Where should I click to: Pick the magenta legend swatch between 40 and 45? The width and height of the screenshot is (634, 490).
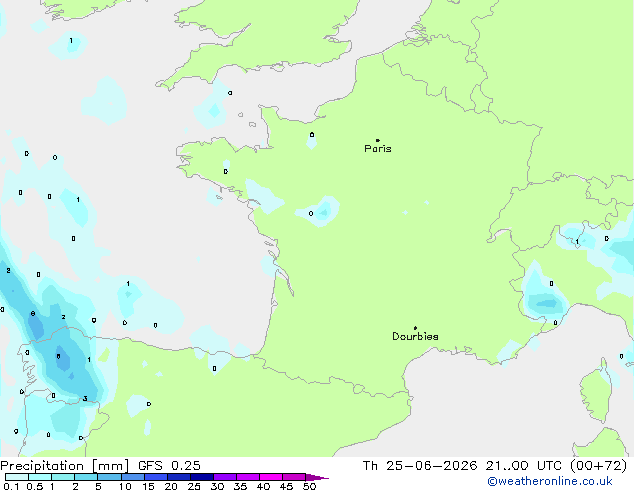point(271,477)
